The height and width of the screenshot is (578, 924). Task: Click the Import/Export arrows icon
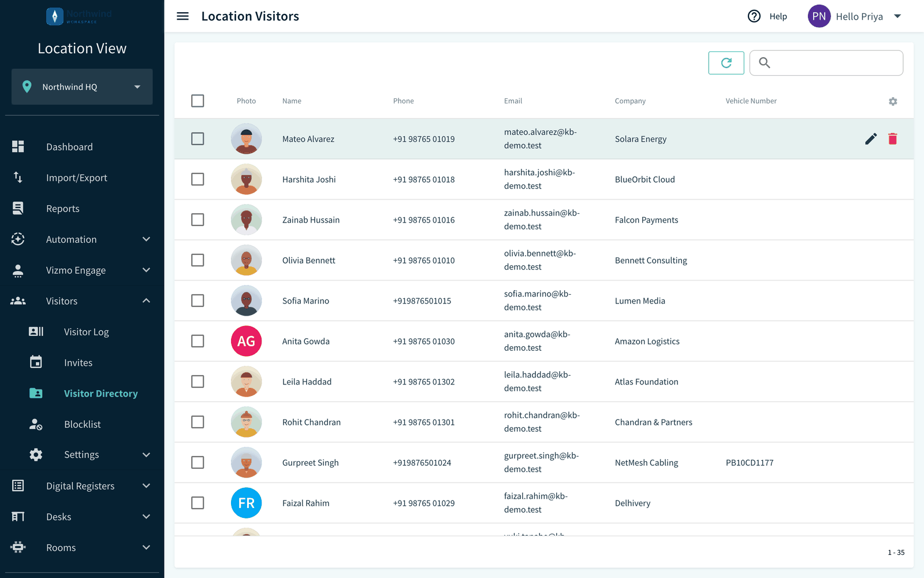pyautogui.click(x=18, y=177)
